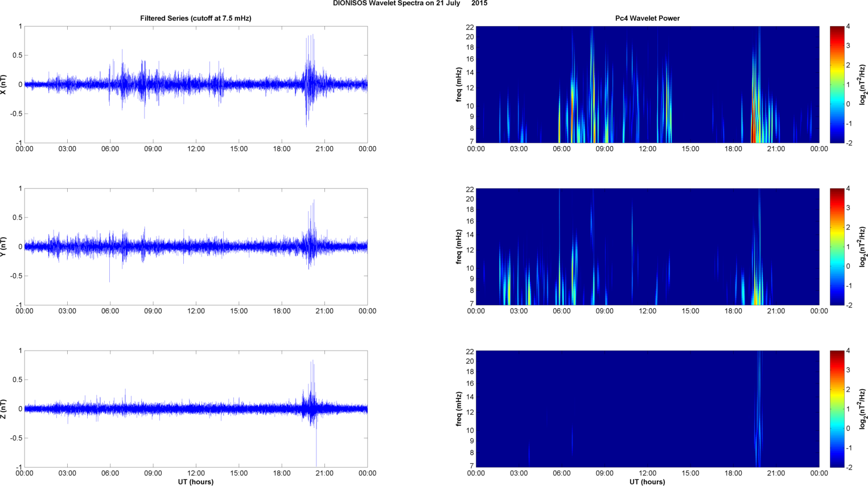868x486 pixels.
Task: Click 'UT (hours)' under the Z time series
Action: pyautogui.click(x=196, y=482)
